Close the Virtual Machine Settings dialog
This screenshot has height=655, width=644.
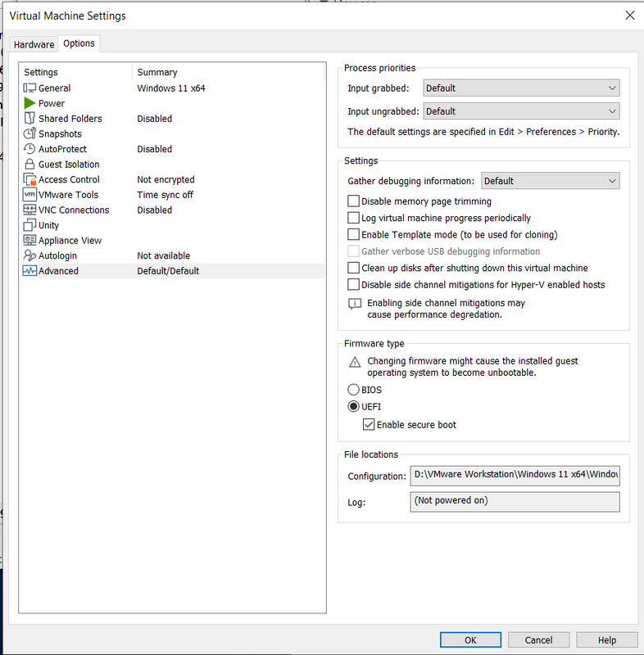click(630, 16)
